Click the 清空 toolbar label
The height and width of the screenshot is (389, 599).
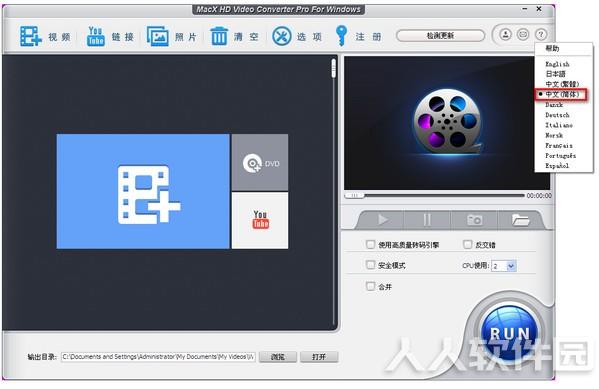click(x=246, y=37)
